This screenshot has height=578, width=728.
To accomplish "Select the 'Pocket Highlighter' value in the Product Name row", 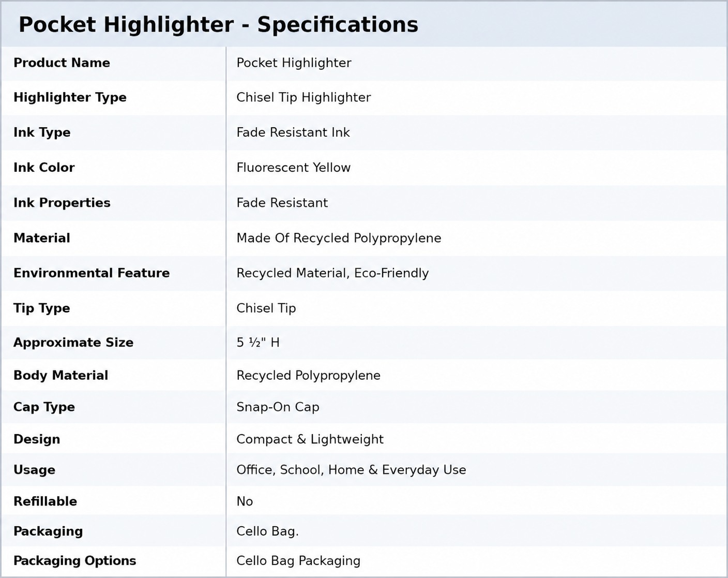I will [x=294, y=63].
